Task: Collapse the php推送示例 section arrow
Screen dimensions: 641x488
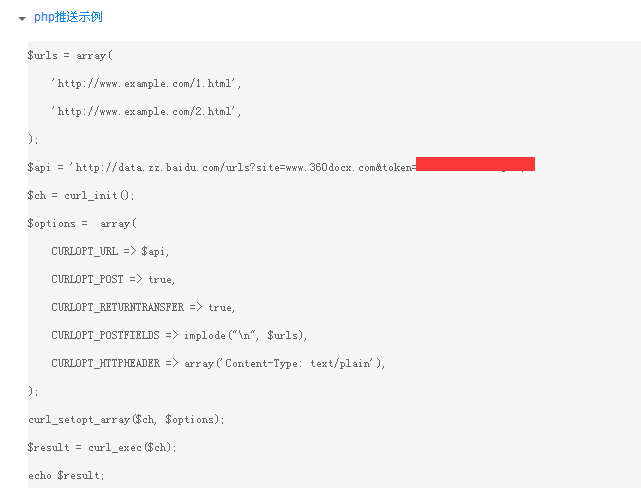Action: pyautogui.click(x=22, y=18)
